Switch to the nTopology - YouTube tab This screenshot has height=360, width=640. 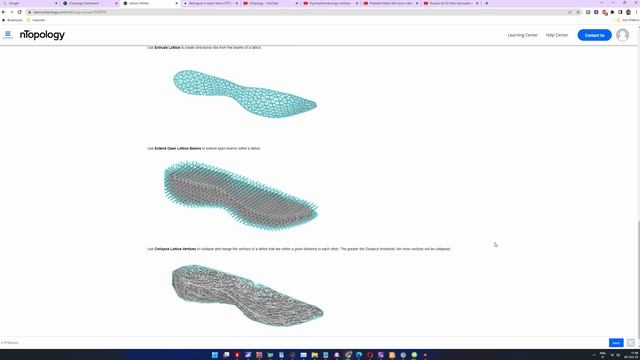click(x=270, y=3)
